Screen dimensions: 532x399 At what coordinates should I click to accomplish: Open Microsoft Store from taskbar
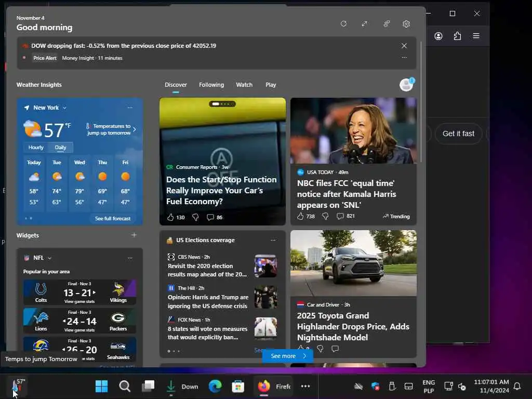pyautogui.click(x=238, y=386)
